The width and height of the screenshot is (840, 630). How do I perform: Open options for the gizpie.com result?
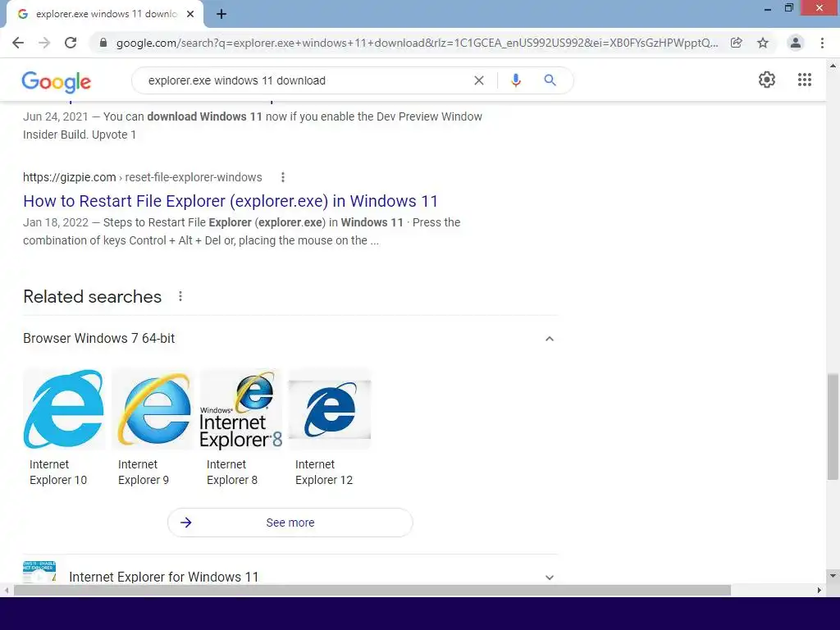(x=283, y=177)
